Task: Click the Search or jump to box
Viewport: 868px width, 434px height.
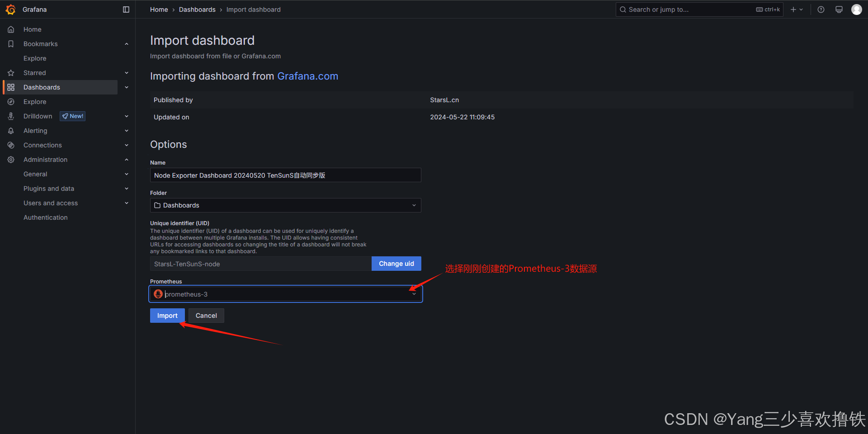Action: (x=699, y=9)
